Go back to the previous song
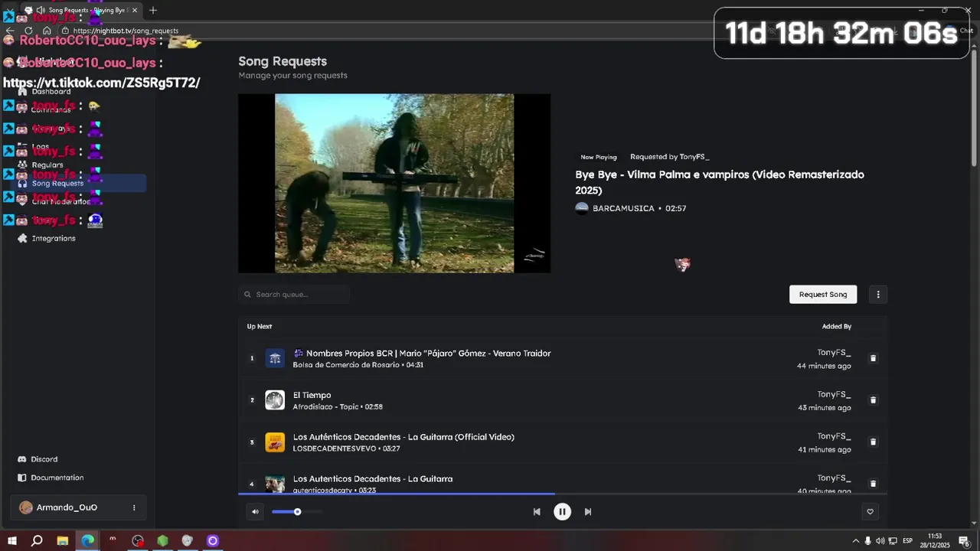The height and width of the screenshot is (551, 980). point(537,512)
